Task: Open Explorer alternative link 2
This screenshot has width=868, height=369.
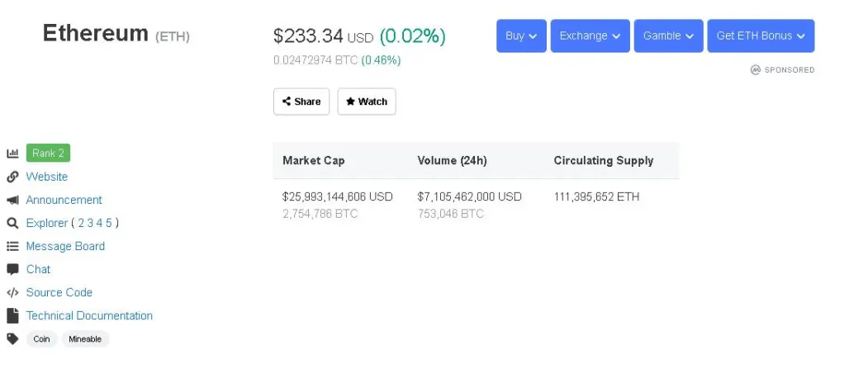Action: pyautogui.click(x=81, y=223)
